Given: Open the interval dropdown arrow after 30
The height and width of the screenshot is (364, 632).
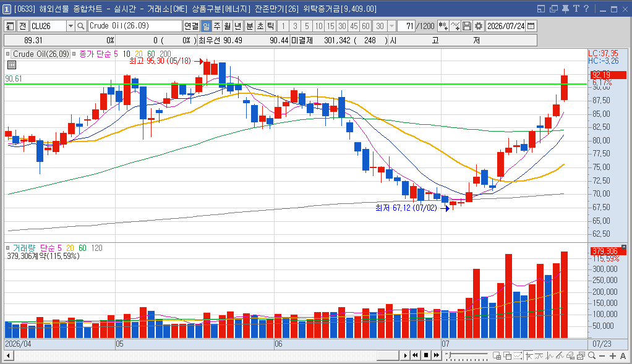Looking at the screenshot, I should 392,26.
